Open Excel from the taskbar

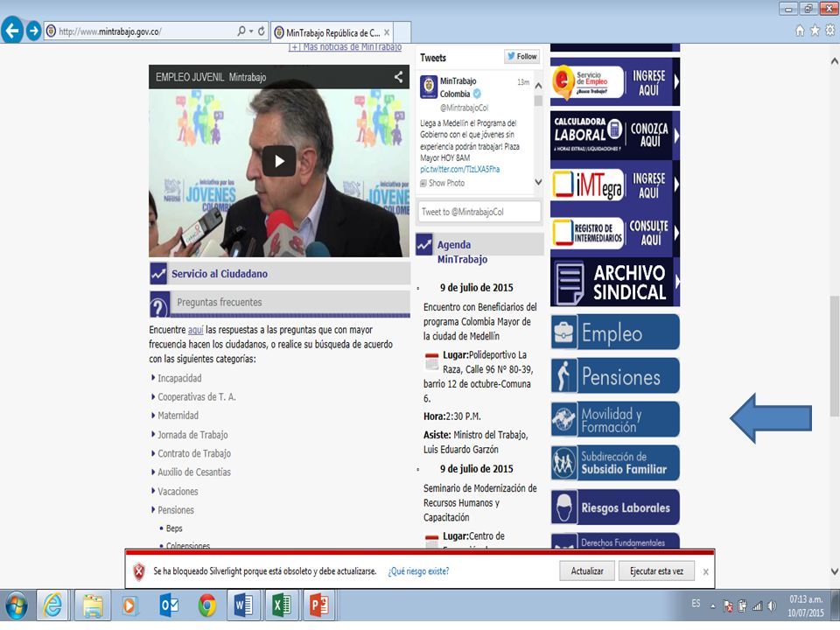coord(281,605)
